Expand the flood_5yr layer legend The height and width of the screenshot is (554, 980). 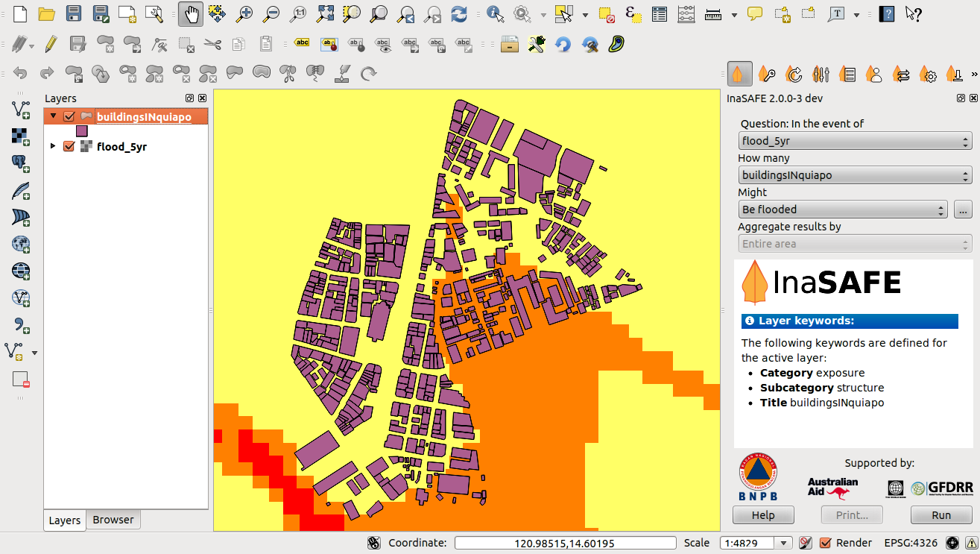click(x=53, y=146)
